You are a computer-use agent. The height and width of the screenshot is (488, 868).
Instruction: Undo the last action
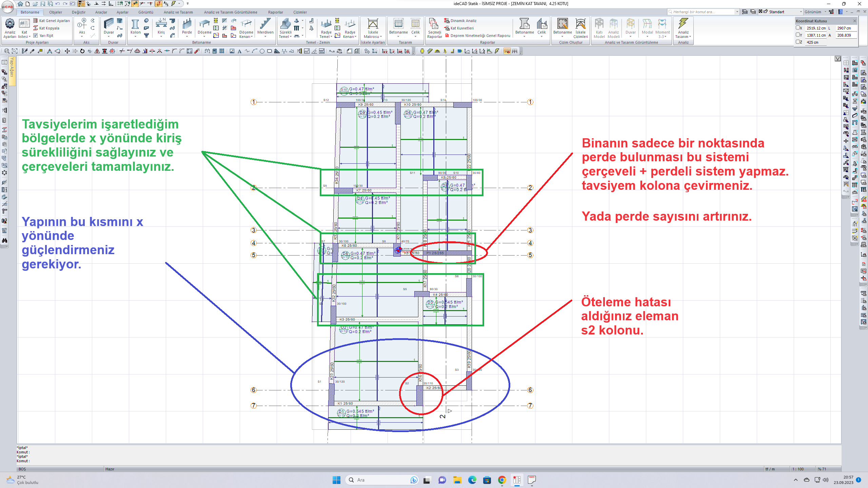[x=58, y=4]
